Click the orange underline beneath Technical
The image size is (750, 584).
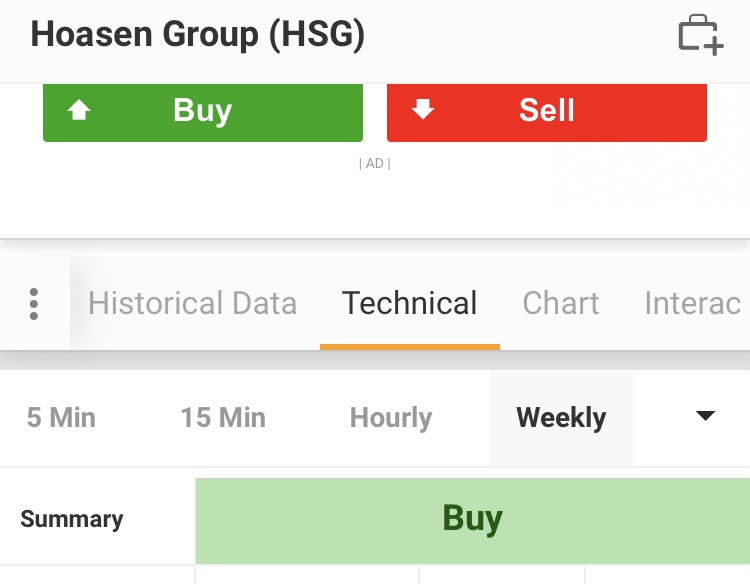pyautogui.click(x=410, y=346)
